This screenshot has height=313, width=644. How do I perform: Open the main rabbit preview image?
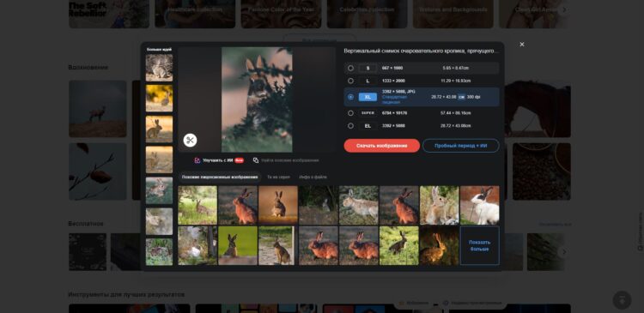tap(257, 99)
